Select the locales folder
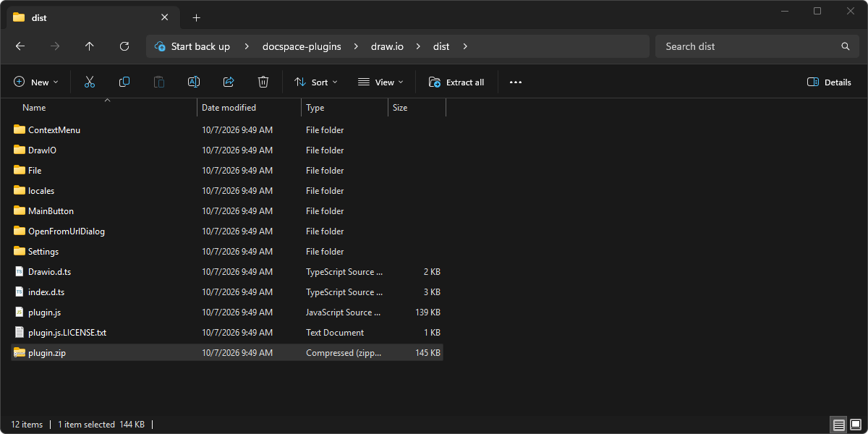 tap(227, 191)
